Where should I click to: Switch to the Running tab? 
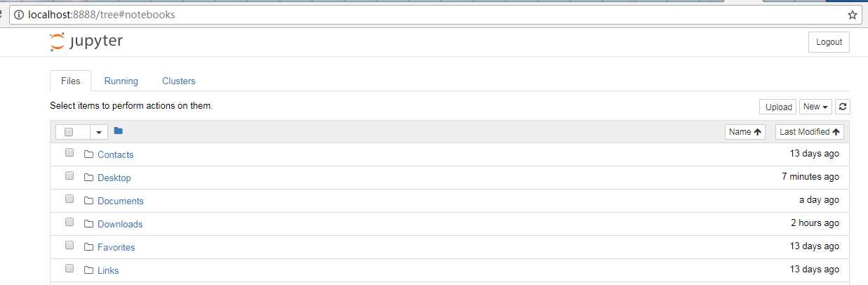pos(121,81)
